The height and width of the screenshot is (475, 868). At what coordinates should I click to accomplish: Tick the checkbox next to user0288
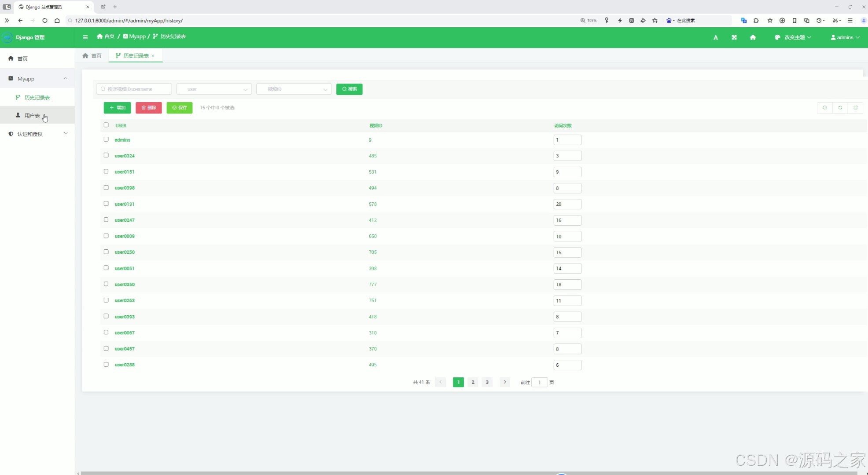(106, 364)
